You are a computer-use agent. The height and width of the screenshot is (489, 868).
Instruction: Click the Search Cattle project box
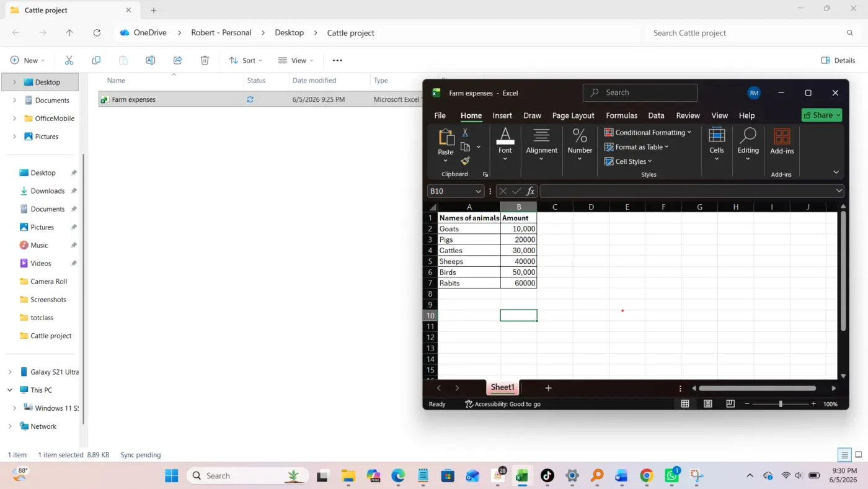753,33
